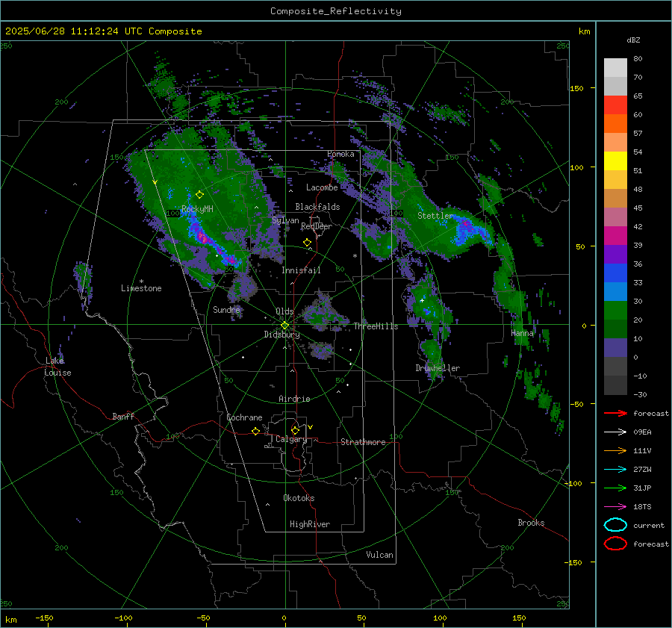672x628 pixels.
Task: Click the -150 tick on bottom axis
Action: point(44,618)
